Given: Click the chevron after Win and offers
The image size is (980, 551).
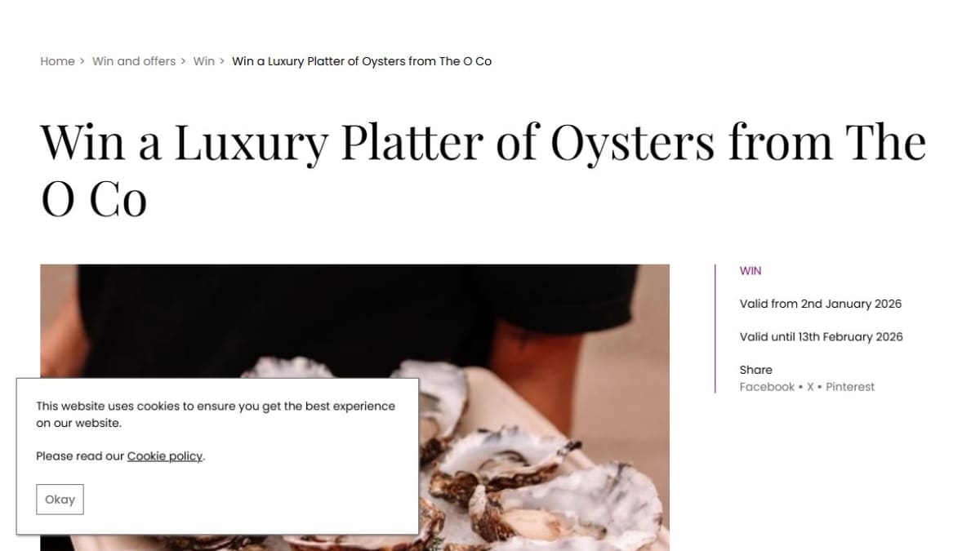Looking at the screenshot, I should coord(184,61).
